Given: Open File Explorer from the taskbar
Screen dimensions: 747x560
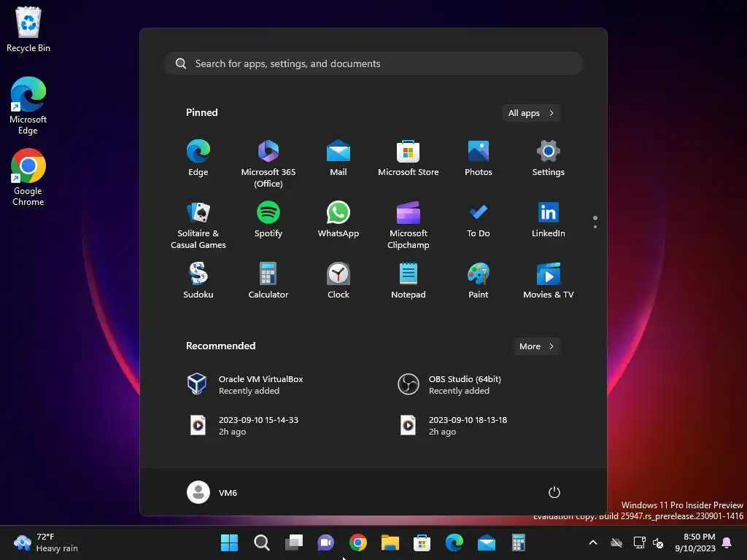Looking at the screenshot, I should click(x=390, y=542).
